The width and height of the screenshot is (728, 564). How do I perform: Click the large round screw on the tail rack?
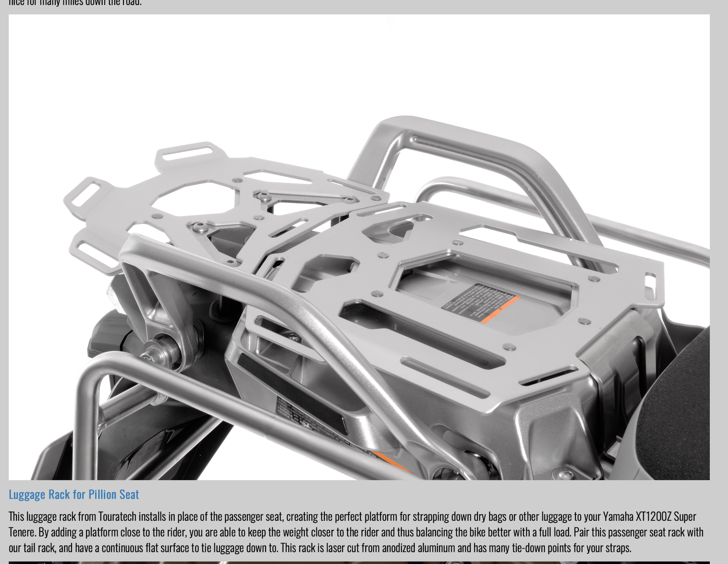[x=201, y=228]
